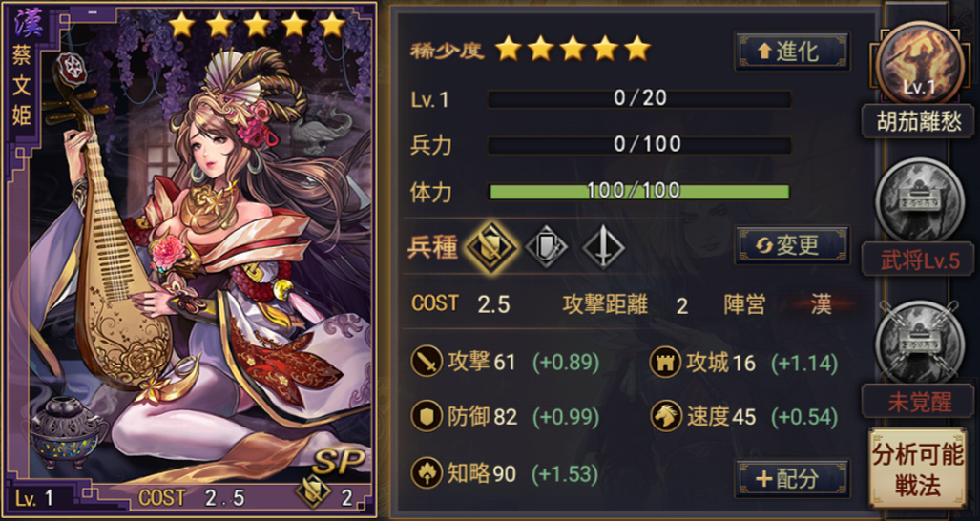980x521 pixels.
Task: Click the 防御 shield stat icon
Action: pyautogui.click(x=427, y=417)
